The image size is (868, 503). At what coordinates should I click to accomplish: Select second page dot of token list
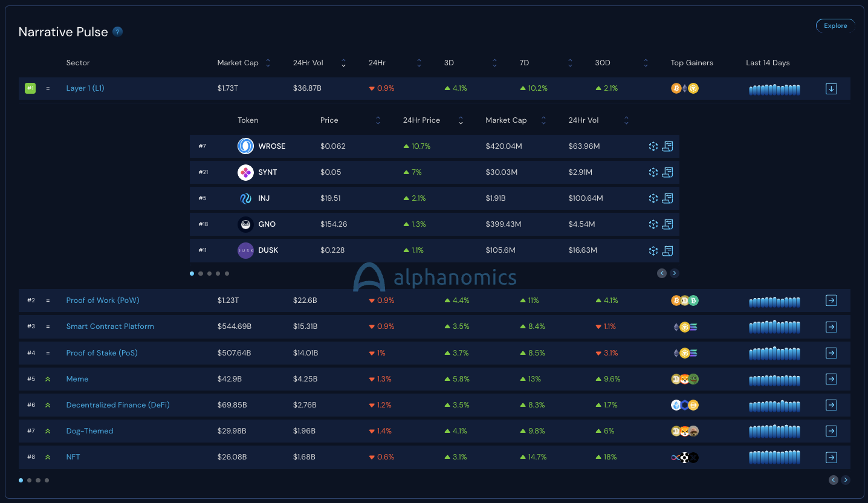tap(201, 273)
